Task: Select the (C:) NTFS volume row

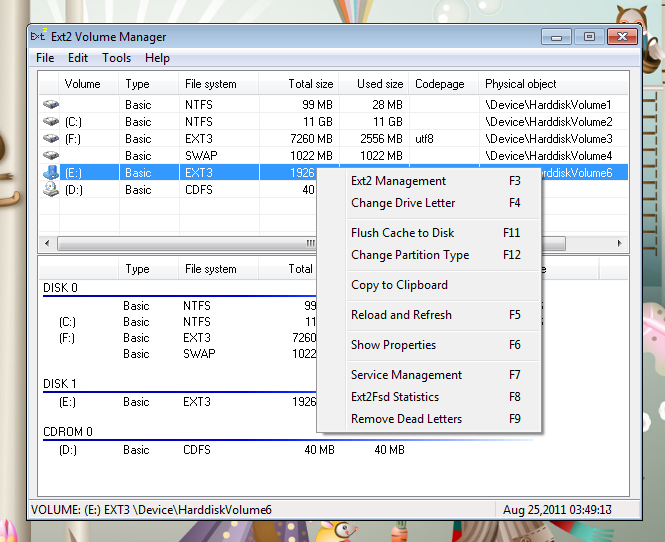Action: pos(333,122)
